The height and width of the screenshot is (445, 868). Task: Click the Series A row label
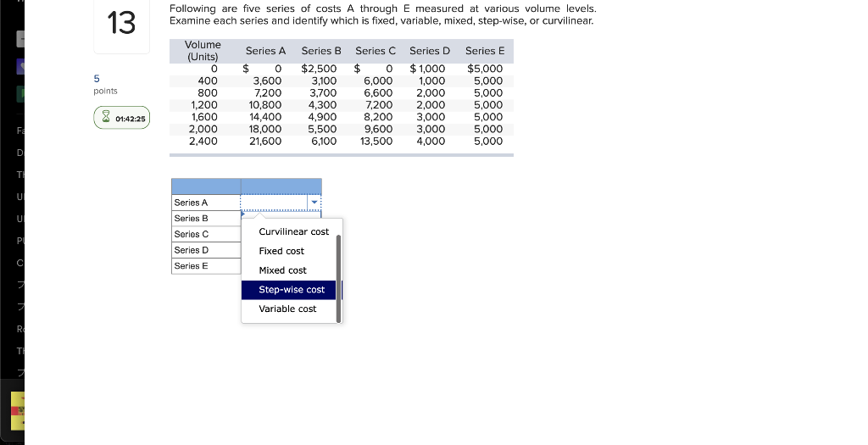click(191, 203)
